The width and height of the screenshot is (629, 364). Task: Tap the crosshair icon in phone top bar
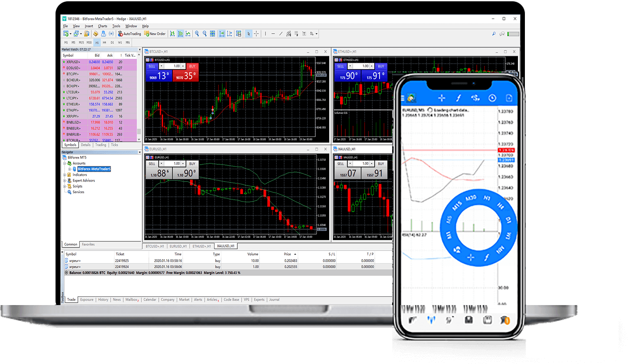(442, 97)
